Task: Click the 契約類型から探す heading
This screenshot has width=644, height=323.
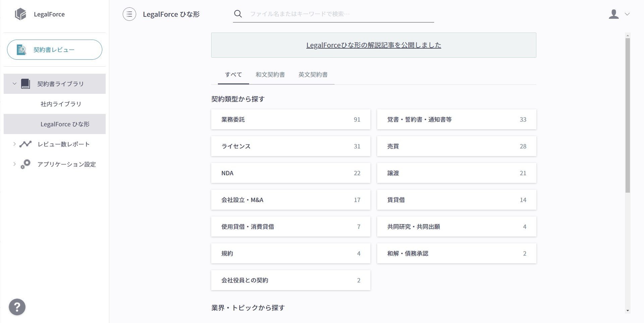Action: point(238,99)
